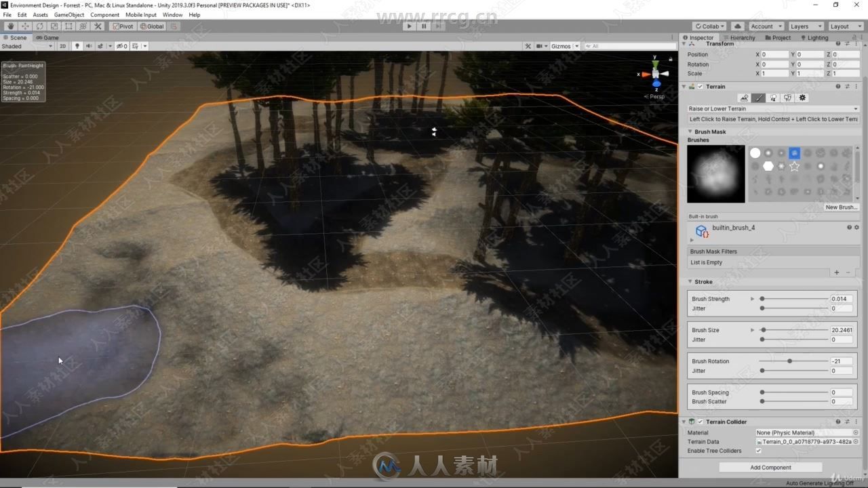
Task: Toggle Persp projection label
Action: coord(654,96)
